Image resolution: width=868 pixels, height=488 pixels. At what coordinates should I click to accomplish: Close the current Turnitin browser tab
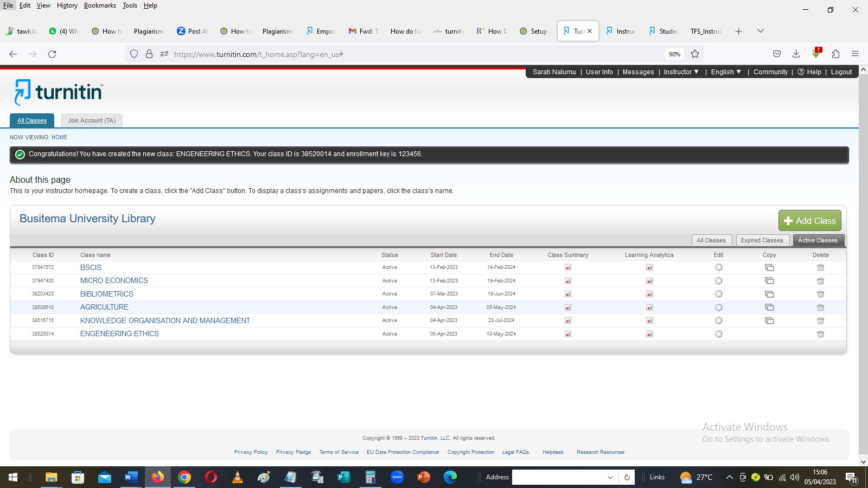(590, 31)
